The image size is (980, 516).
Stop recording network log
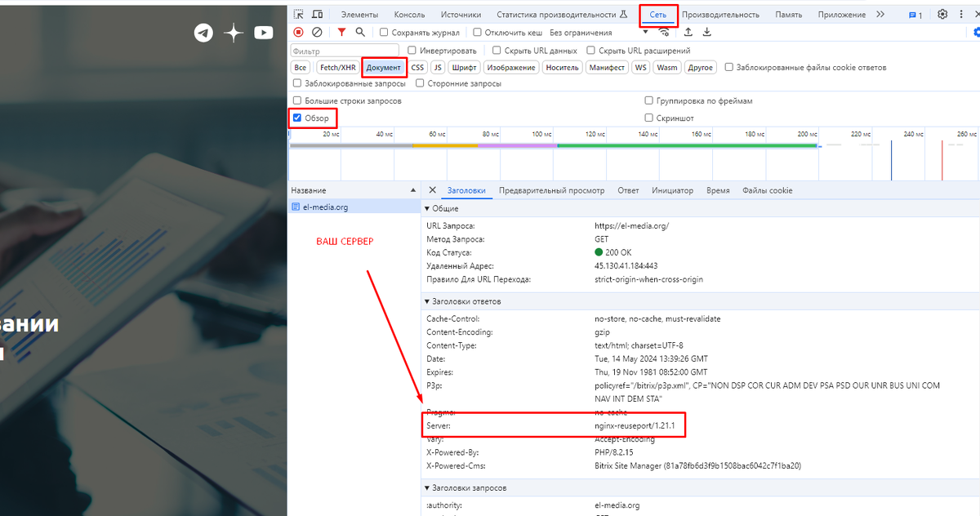click(x=299, y=32)
